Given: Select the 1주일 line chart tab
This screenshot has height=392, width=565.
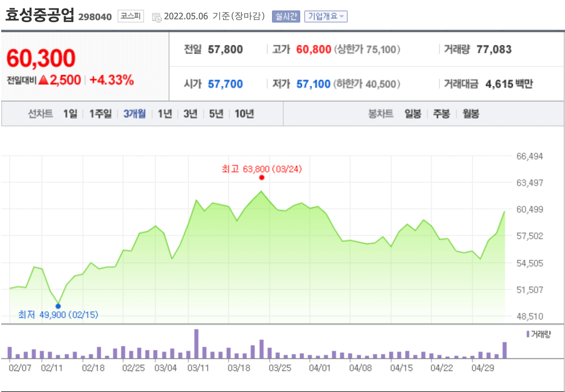Looking at the screenshot, I should [x=100, y=114].
